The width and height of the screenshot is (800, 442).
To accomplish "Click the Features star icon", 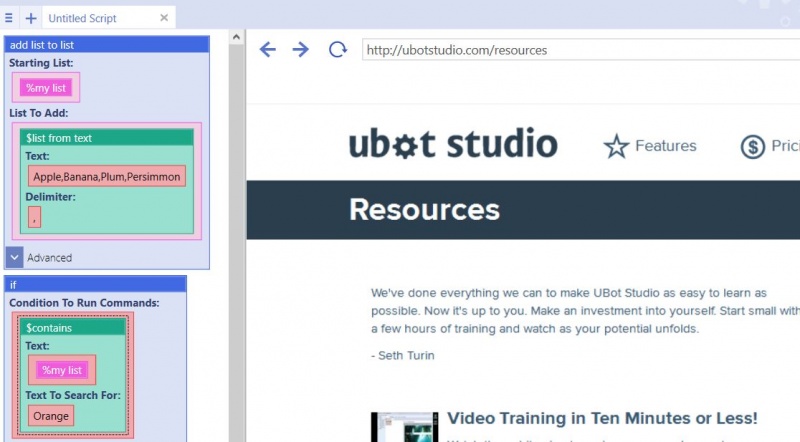I will 616,146.
